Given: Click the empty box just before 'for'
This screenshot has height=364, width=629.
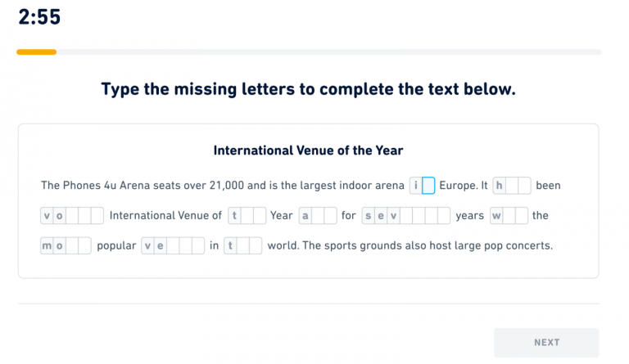Looking at the screenshot, I should pos(330,216).
